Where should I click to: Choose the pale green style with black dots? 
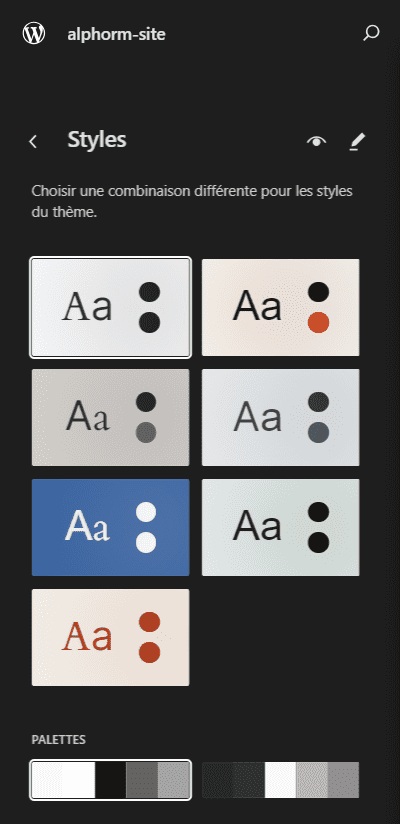(281, 527)
